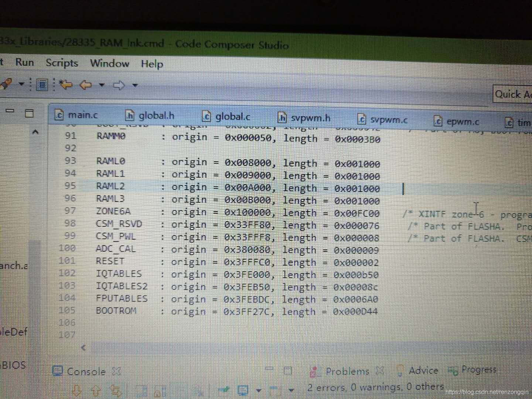Click the main.c file icon on its tab
The height and width of the screenshot is (399, 532).
coord(59,115)
